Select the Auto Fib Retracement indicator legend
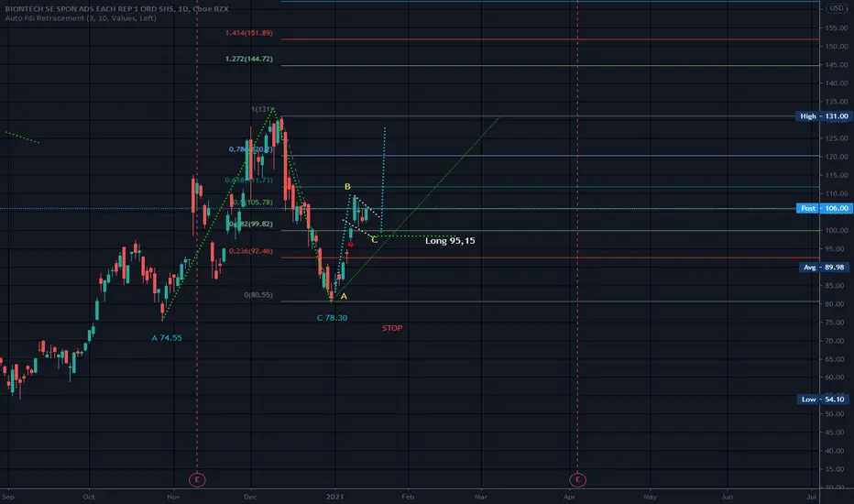 coord(81,18)
